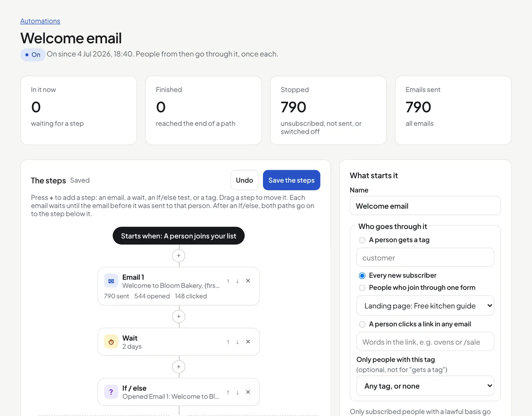532x416 pixels.
Task: Save the steps
Action: point(291,180)
